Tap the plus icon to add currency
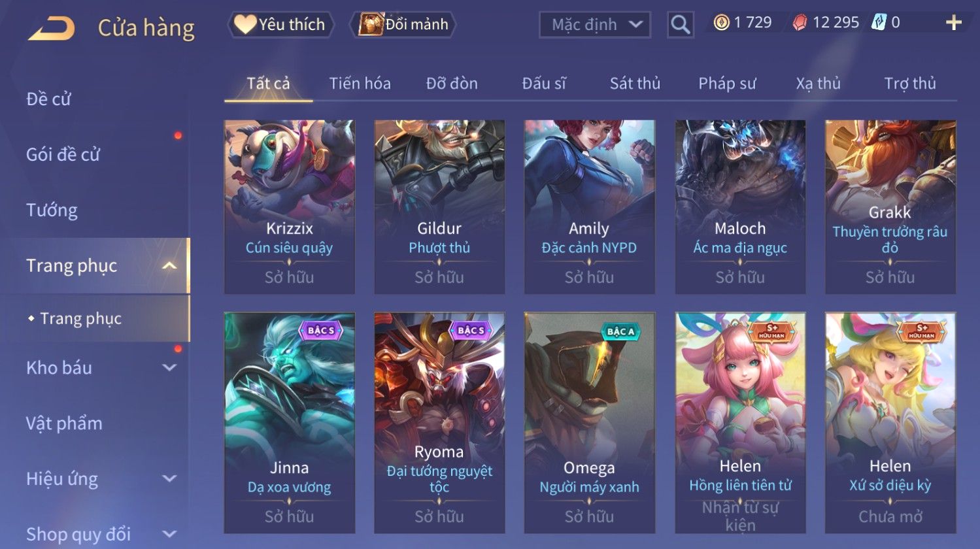 pyautogui.click(x=954, y=23)
